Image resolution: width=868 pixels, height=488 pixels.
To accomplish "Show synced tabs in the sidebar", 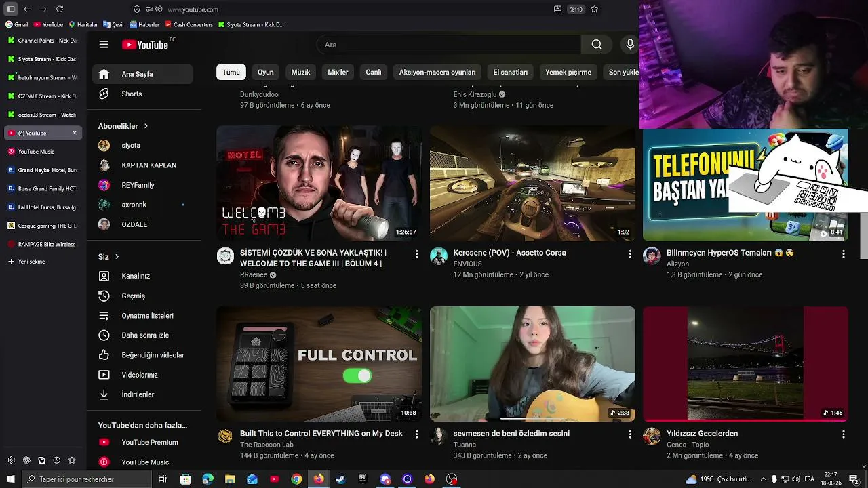I will [41, 460].
